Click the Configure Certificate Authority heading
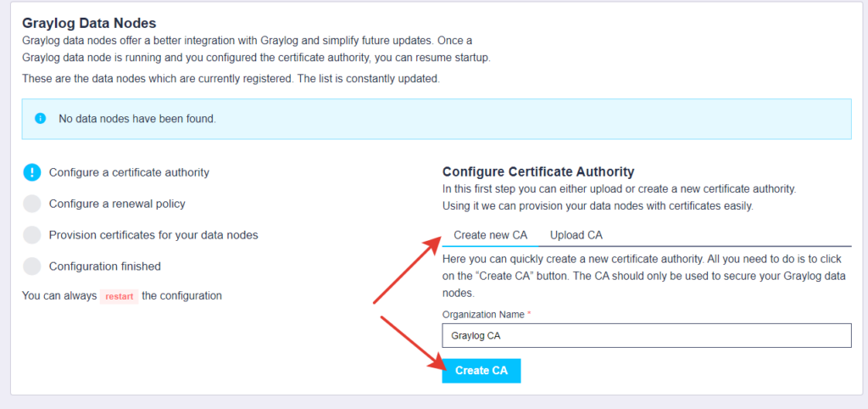Viewport: 868px width, 409px height. pos(538,171)
